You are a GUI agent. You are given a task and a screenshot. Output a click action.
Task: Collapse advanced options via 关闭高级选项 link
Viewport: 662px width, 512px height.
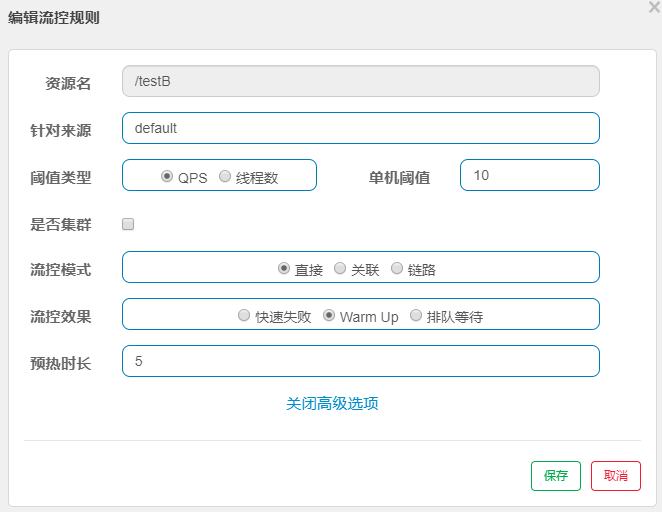click(332, 403)
